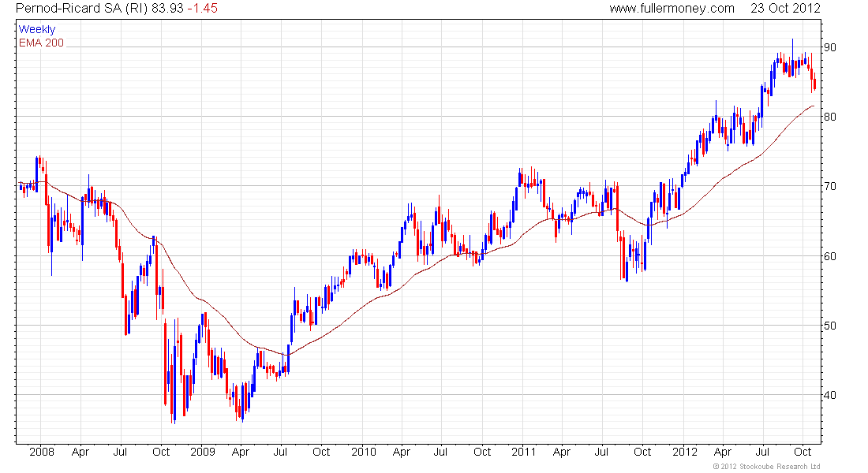Click the 60 price axis label

pyautogui.click(x=830, y=256)
